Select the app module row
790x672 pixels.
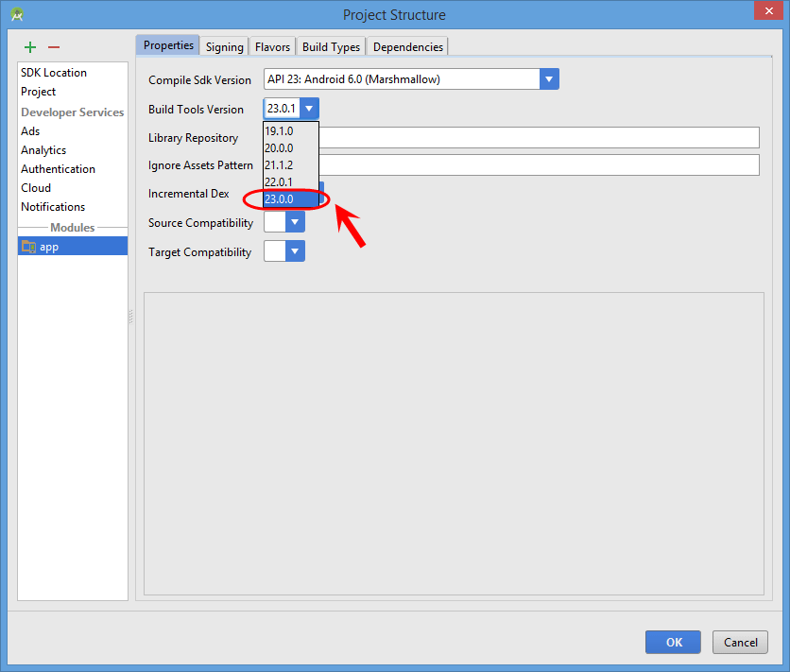[73, 247]
